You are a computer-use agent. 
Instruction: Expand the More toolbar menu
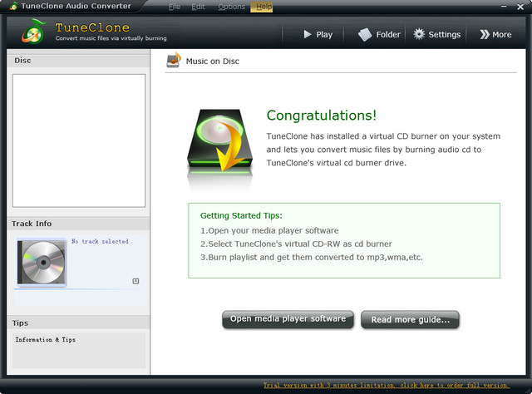coord(495,35)
